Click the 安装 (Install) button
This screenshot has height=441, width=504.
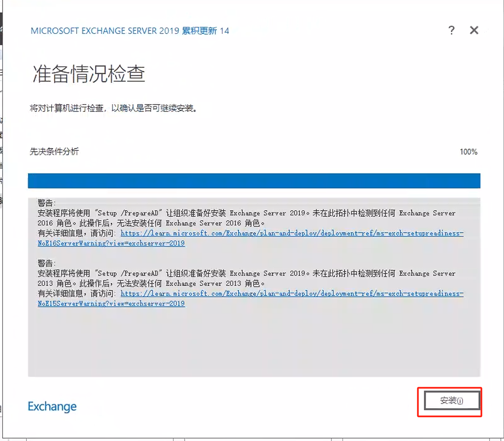click(x=452, y=400)
